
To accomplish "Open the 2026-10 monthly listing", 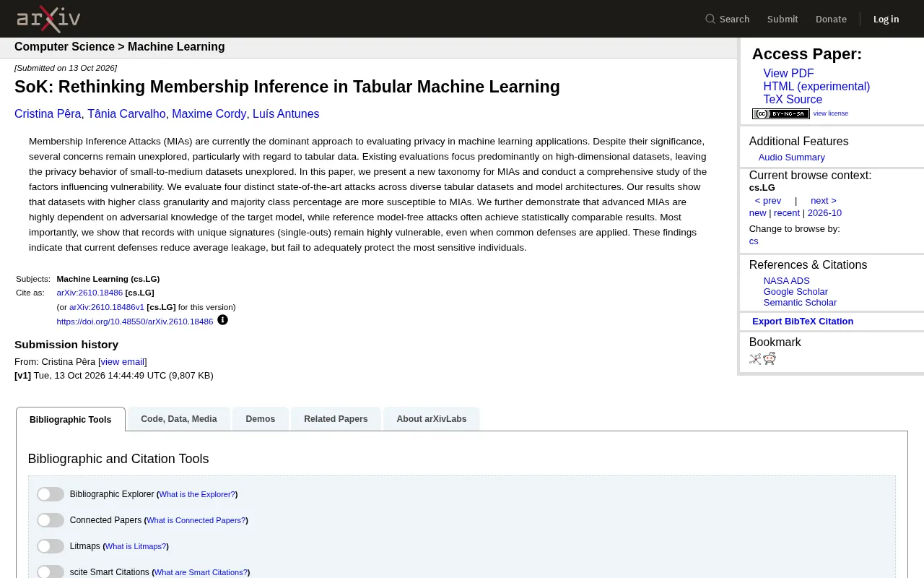I will (824, 213).
